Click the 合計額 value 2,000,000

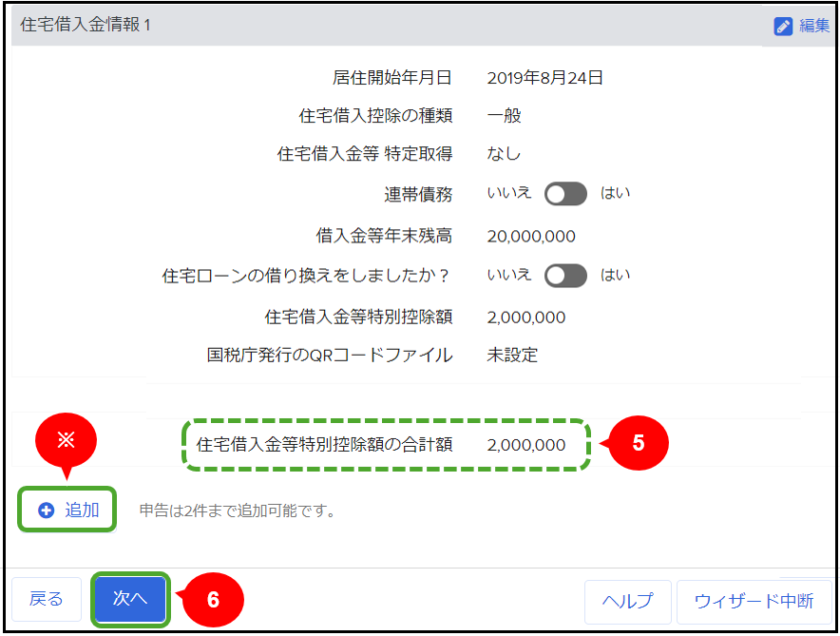526,445
